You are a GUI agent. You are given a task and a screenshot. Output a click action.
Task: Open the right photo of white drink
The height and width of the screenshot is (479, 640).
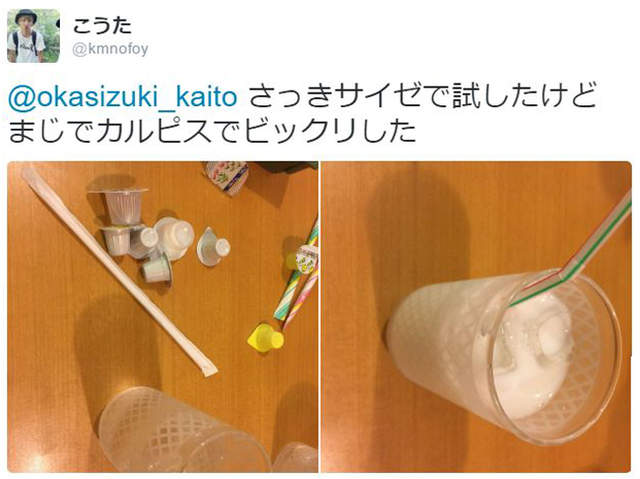pyautogui.click(x=476, y=317)
